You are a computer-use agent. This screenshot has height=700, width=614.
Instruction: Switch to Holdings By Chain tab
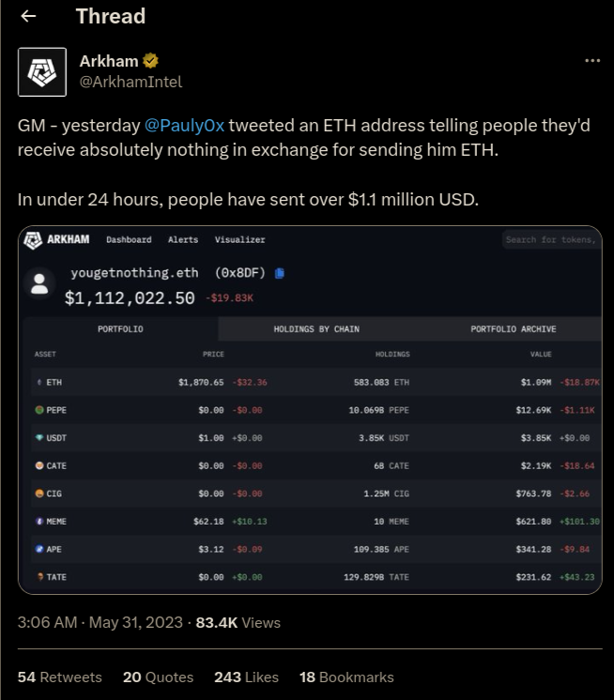click(316, 329)
